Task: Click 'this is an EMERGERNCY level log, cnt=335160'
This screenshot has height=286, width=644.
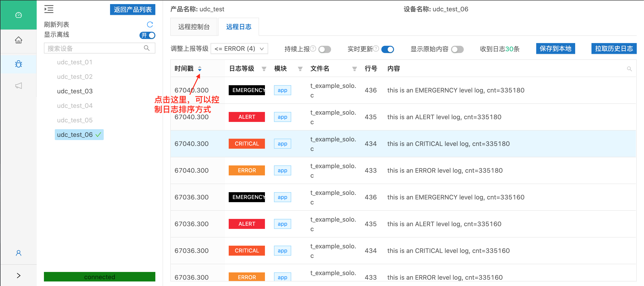Action: [x=456, y=197]
